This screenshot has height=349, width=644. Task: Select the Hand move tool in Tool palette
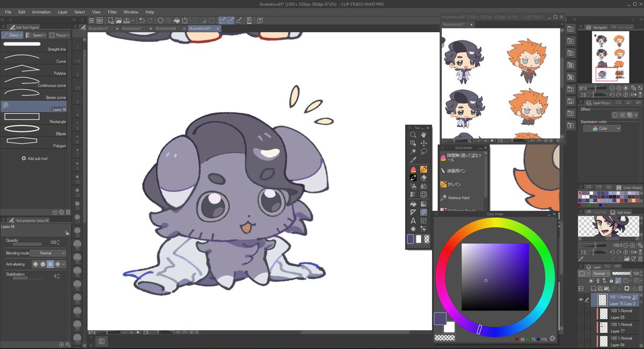(423, 135)
